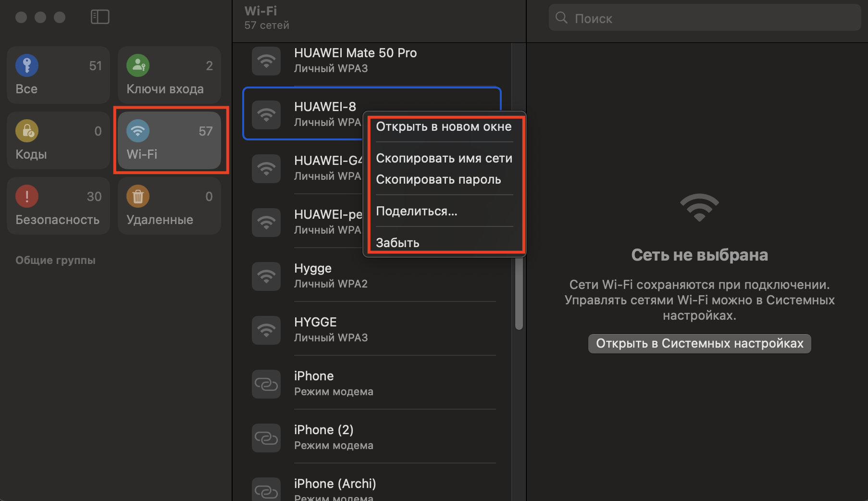Select the iPhone (Archi) entry name
The width and height of the screenshot is (868, 501).
[335, 484]
